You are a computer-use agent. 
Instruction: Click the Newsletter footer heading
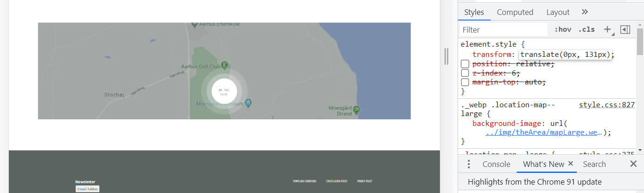(85, 182)
